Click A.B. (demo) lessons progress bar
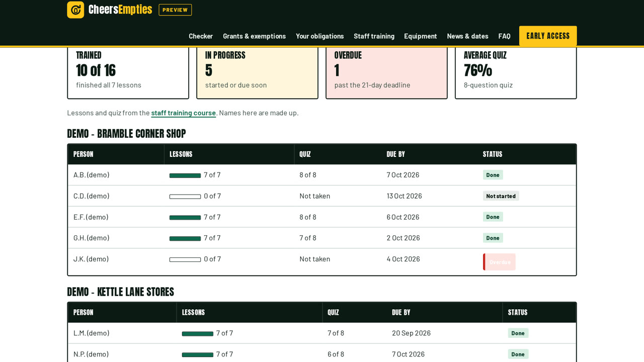 (185, 175)
